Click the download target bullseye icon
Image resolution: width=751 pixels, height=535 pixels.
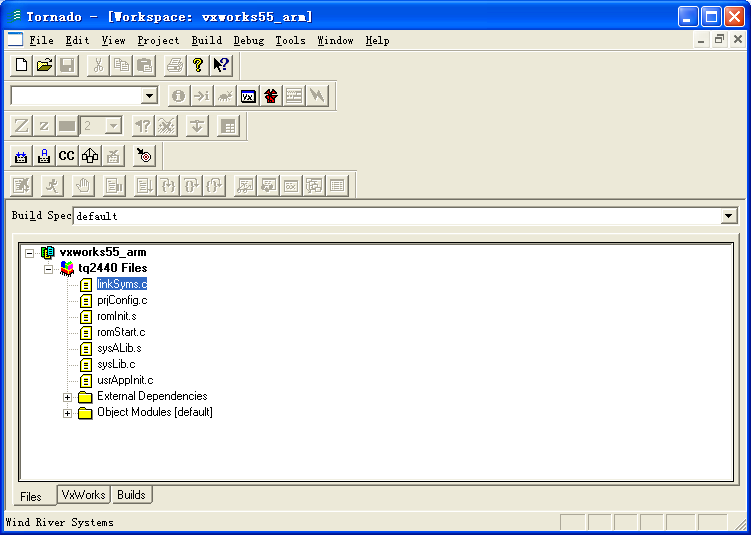[x=144, y=156]
